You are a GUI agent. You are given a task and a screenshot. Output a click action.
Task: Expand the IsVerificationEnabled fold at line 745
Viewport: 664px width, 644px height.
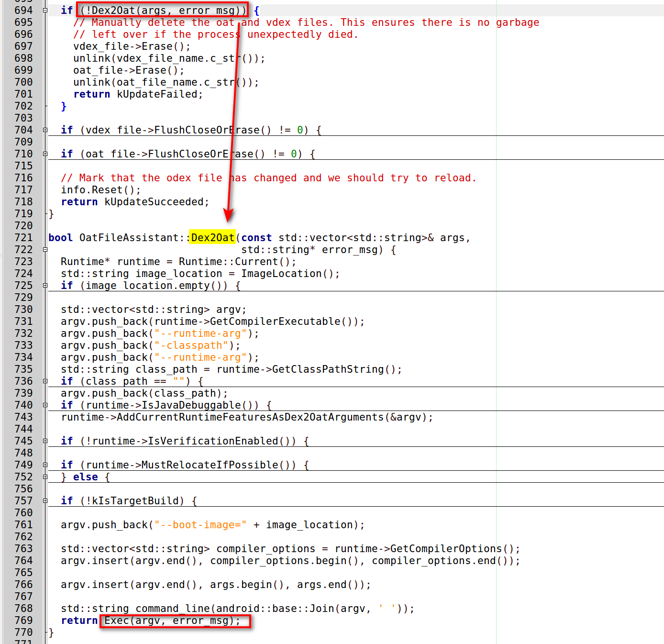point(45,441)
